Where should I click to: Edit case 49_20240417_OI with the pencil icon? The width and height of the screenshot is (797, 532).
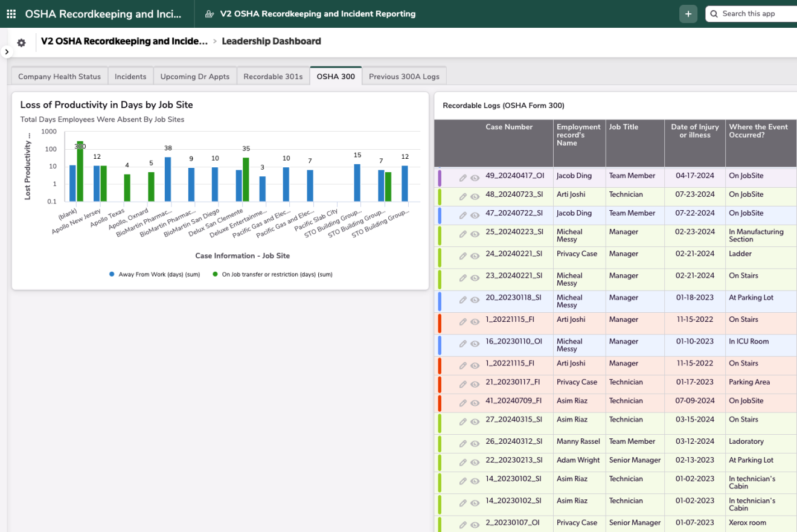point(463,178)
